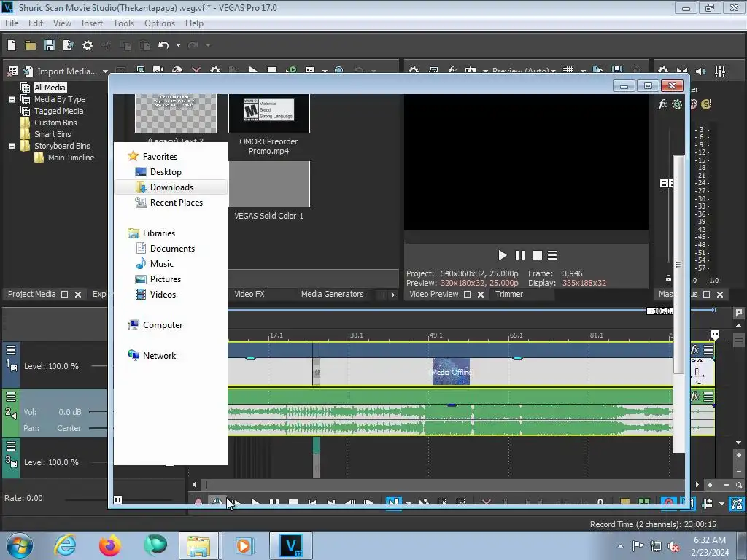Switch to the Video FX tab
The height and width of the screenshot is (560, 747).
[x=249, y=294]
